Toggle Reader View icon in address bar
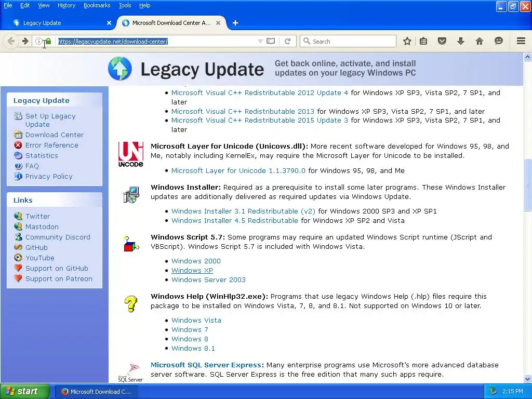Screen dimensions: 532x399 pyautogui.click(x=270, y=42)
